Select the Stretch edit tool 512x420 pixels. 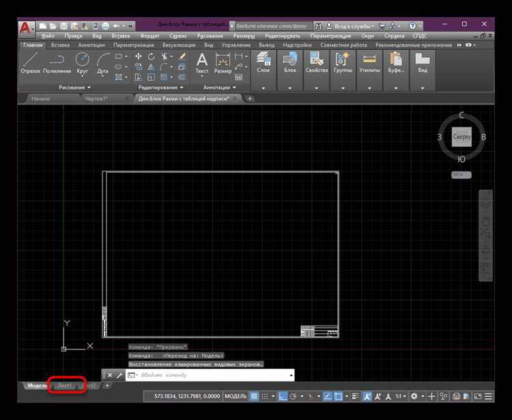click(139, 77)
